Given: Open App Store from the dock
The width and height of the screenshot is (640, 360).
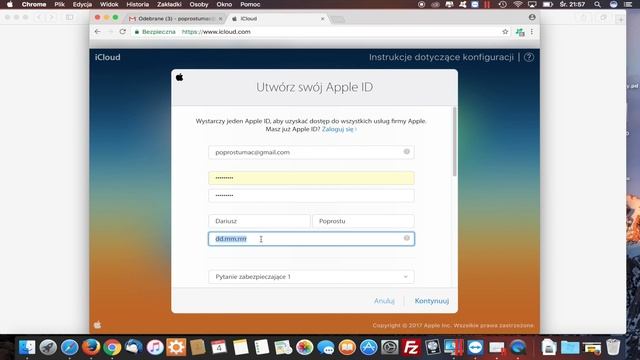Looking at the screenshot, I should [369, 347].
